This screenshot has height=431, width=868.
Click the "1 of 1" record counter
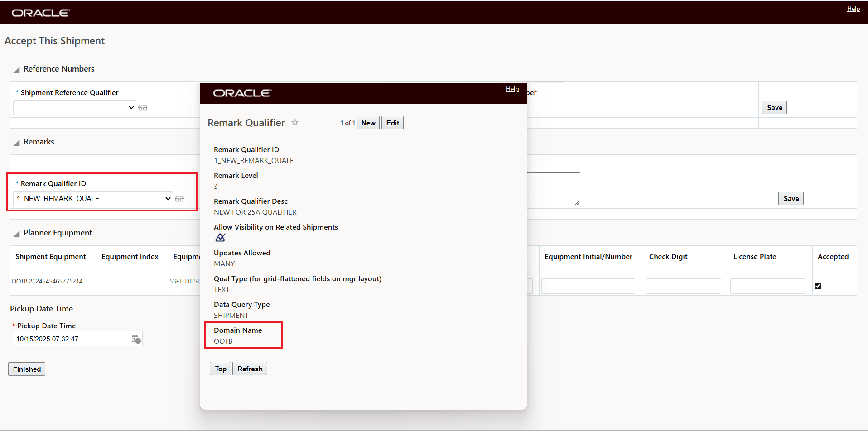tap(348, 123)
